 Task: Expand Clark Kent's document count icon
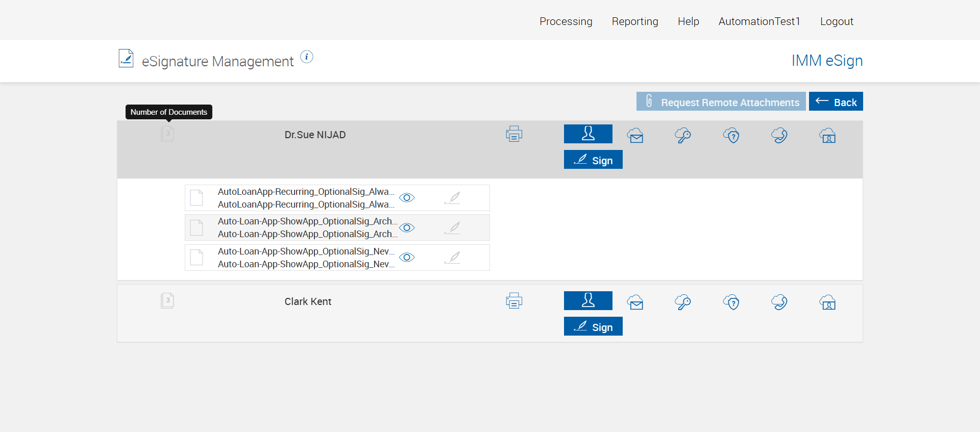tap(167, 300)
